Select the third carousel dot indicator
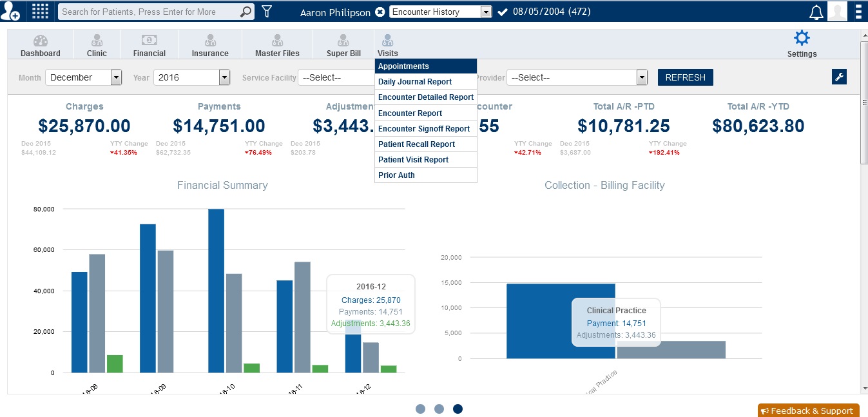Viewport: 868px width, 417px height. (x=458, y=409)
